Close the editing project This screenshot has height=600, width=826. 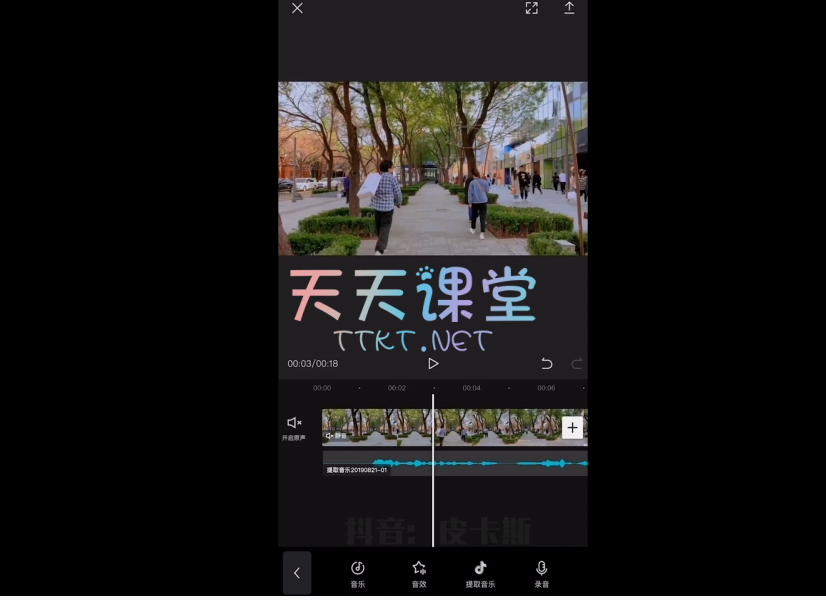point(297,8)
